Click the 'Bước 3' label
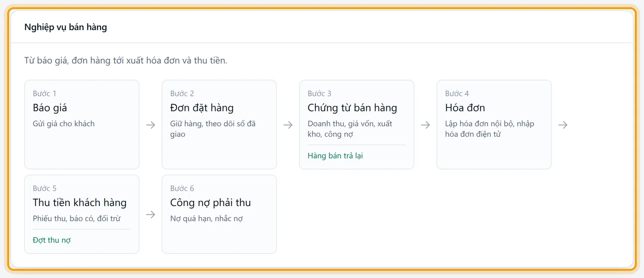Image resolution: width=644 pixels, height=278 pixels. click(319, 93)
